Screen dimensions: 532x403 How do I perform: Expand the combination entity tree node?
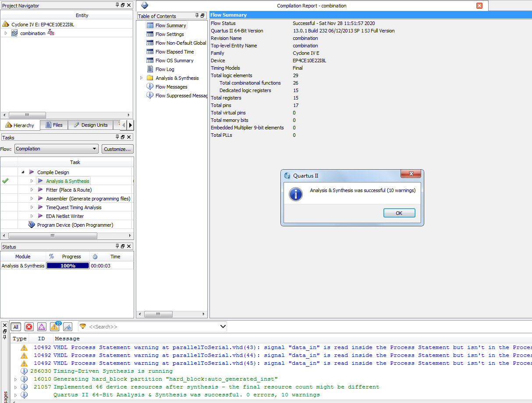(6, 33)
